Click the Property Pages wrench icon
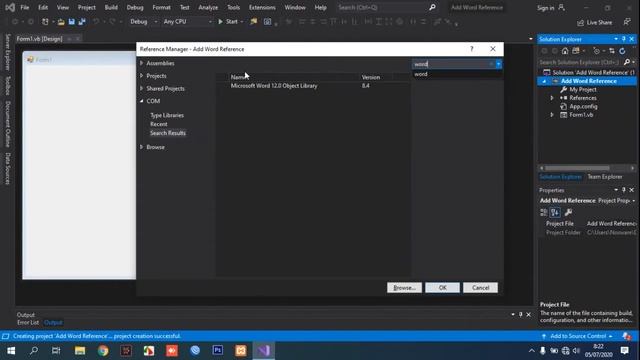Screen dimensions: 640x360 [x=568, y=212]
